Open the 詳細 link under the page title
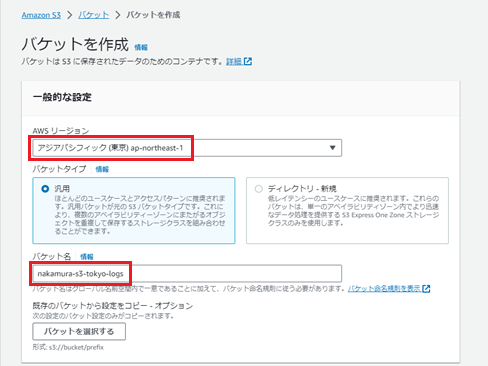 (234, 62)
